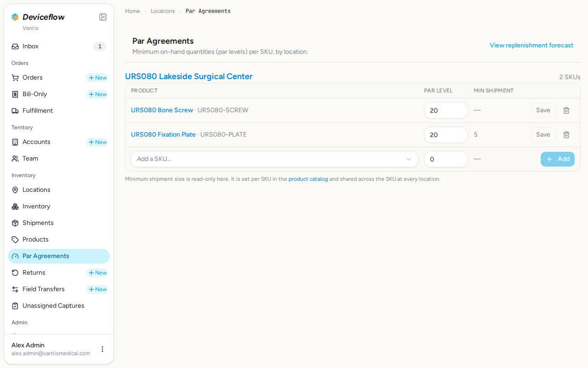Delete the URS080 Fixation Plate par row

[x=566, y=135]
